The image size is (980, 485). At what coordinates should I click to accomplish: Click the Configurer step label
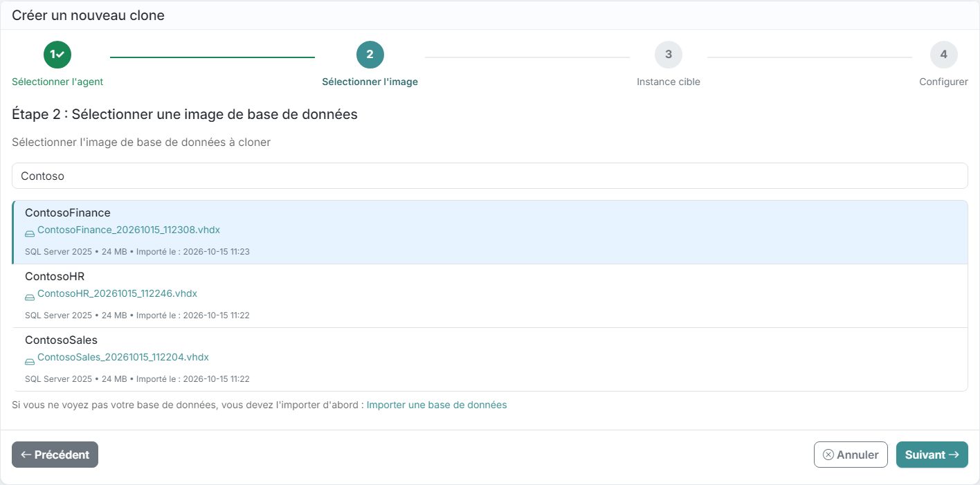(x=943, y=82)
